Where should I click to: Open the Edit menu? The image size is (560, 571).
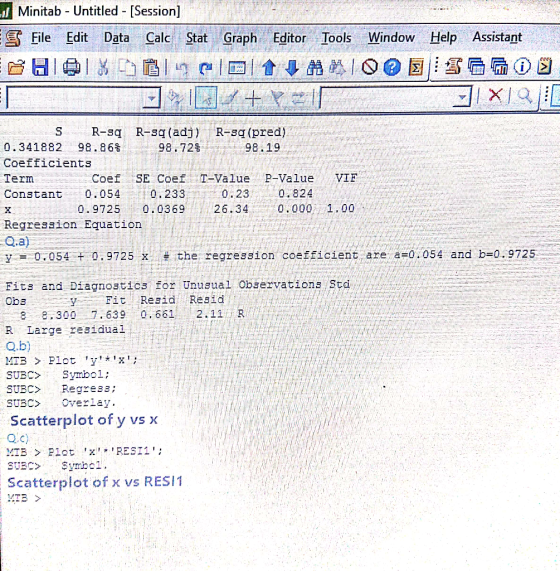(77, 38)
